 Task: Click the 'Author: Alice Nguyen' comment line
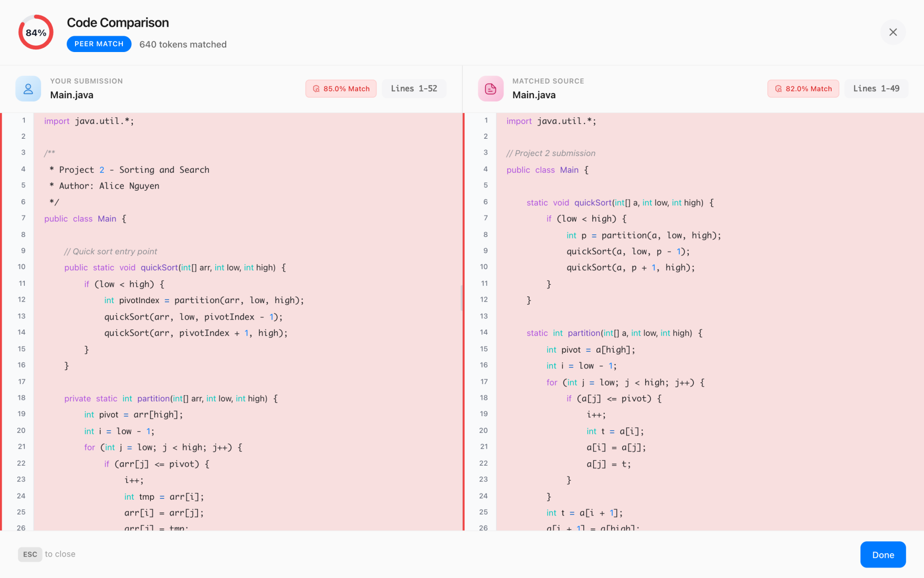coord(104,185)
